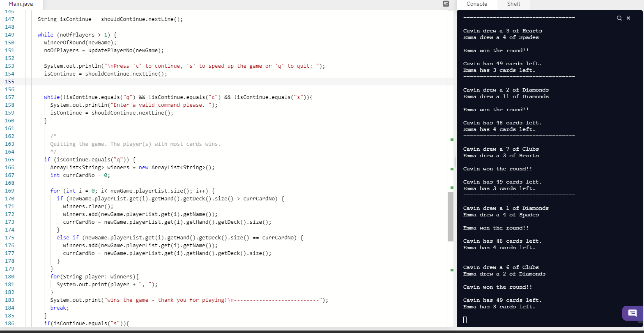The width and height of the screenshot is (644, 333).
Task: Open the purple chat support button
Action: click(632, 313)
